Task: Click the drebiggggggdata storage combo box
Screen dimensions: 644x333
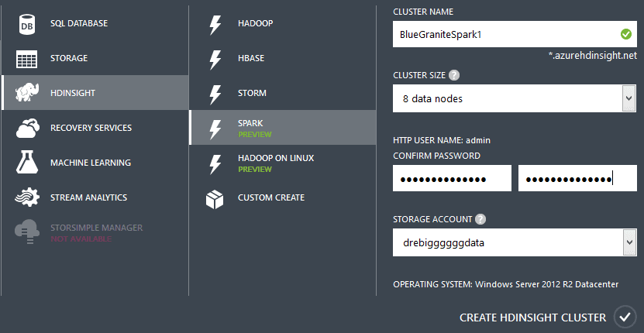Action: pos(515,242)
